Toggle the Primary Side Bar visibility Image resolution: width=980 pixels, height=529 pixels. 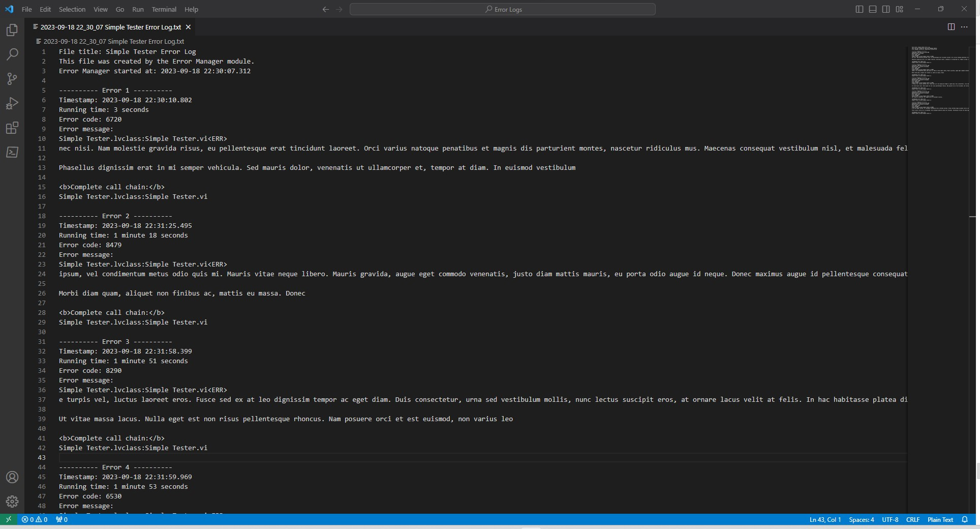tap(859, 9)
